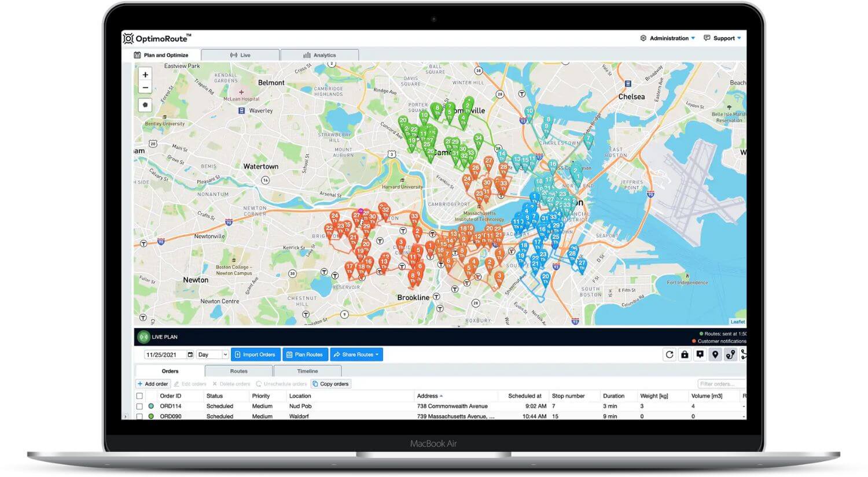Image resolution: width=868 pixels, height=477 pixels.
Task: Click the checkbox for order ORD114
Action: 139,406
